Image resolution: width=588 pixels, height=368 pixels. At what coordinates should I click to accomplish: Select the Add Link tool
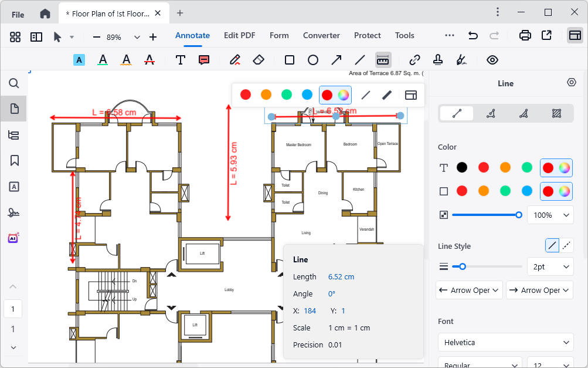click(414, 59)
